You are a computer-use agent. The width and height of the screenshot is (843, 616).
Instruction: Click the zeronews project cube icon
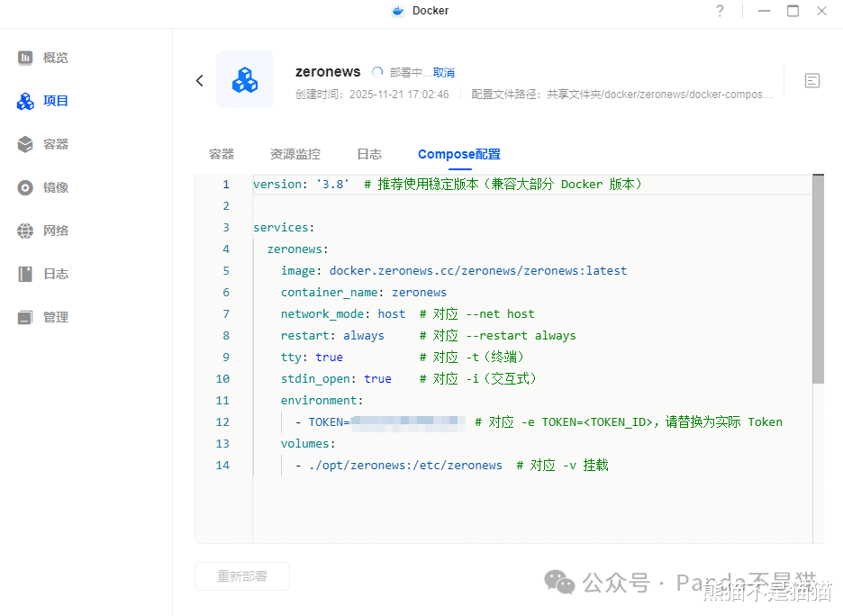click(245, 79)
